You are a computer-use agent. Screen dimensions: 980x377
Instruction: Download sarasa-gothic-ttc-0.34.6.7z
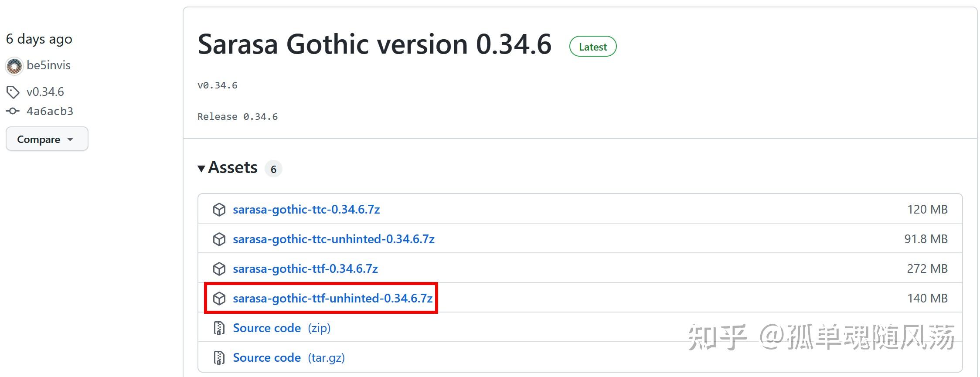click(x=306, y=210)
